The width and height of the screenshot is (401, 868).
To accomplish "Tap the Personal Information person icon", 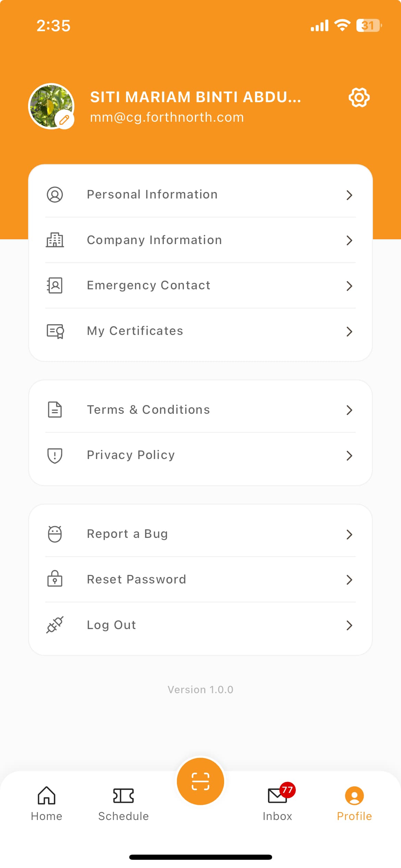I will click(x=55, y=195).
